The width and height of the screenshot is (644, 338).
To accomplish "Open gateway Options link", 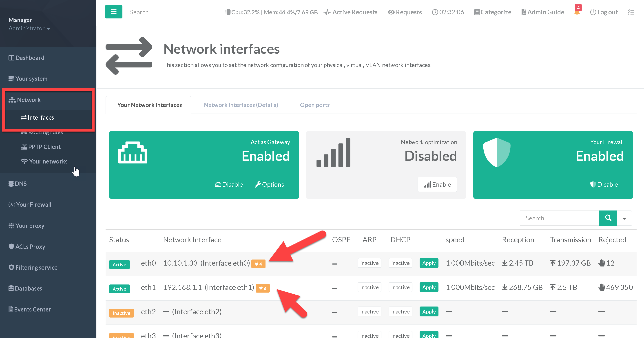I will pos(269,185).
